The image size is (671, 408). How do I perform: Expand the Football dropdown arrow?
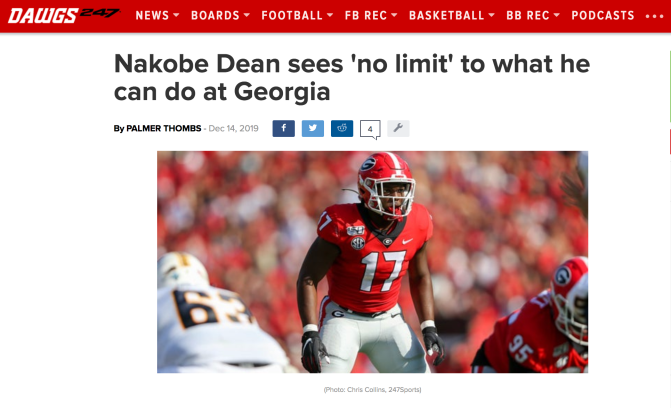click(330, 15)
